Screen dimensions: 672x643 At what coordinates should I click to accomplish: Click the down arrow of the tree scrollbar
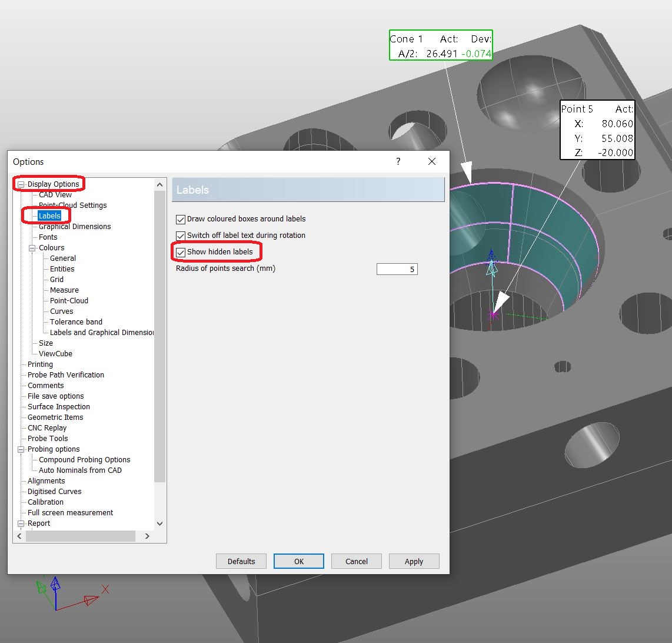coord(159,523)
